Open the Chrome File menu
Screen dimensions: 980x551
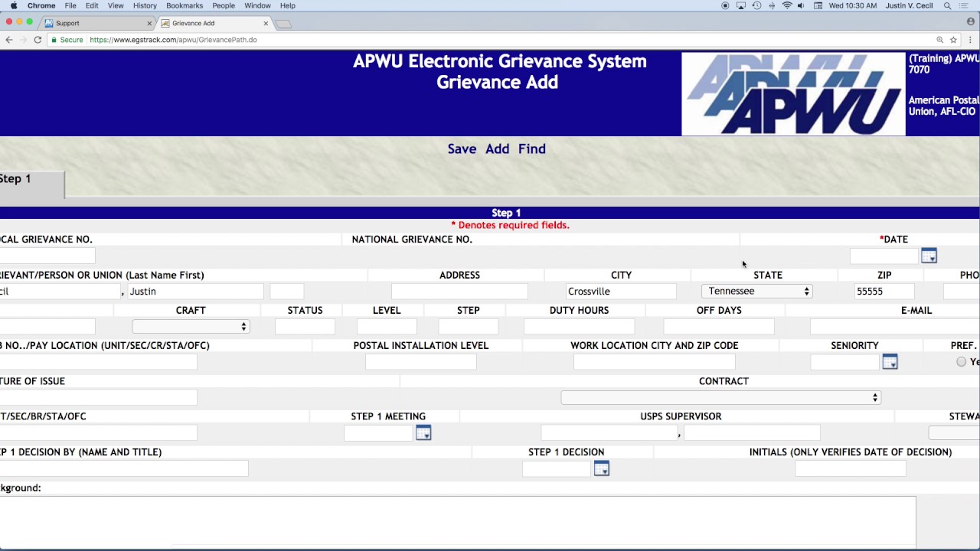(x=70, y=5)
